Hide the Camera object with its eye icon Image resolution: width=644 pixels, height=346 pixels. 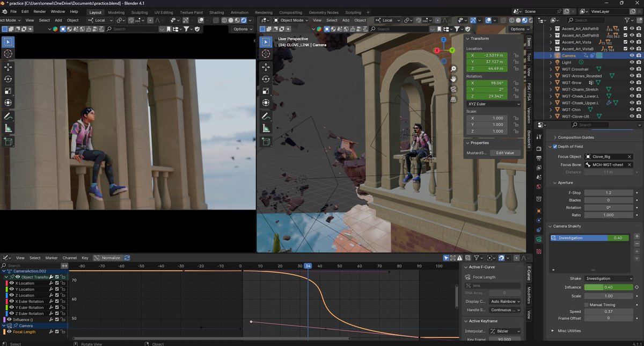pyautogui.click(x=632, y=55)
